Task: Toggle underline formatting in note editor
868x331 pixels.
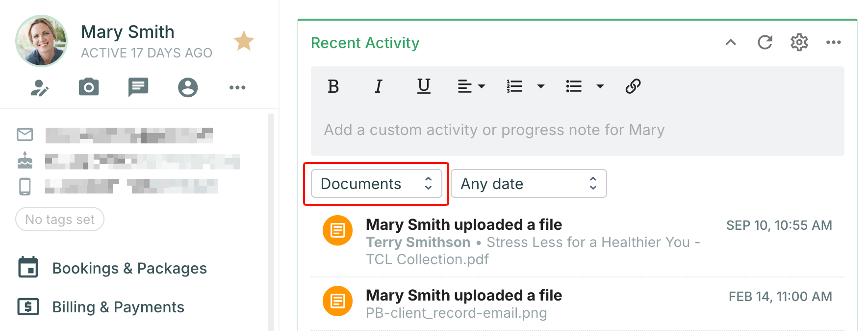Action: coord(424,86)
